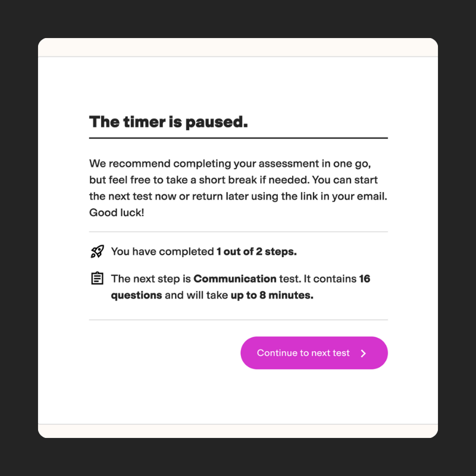This screenshot has height=476, width=476.
Task: Select the bold "1 out of 2 steps." text
Action: (x=256, y=252)
